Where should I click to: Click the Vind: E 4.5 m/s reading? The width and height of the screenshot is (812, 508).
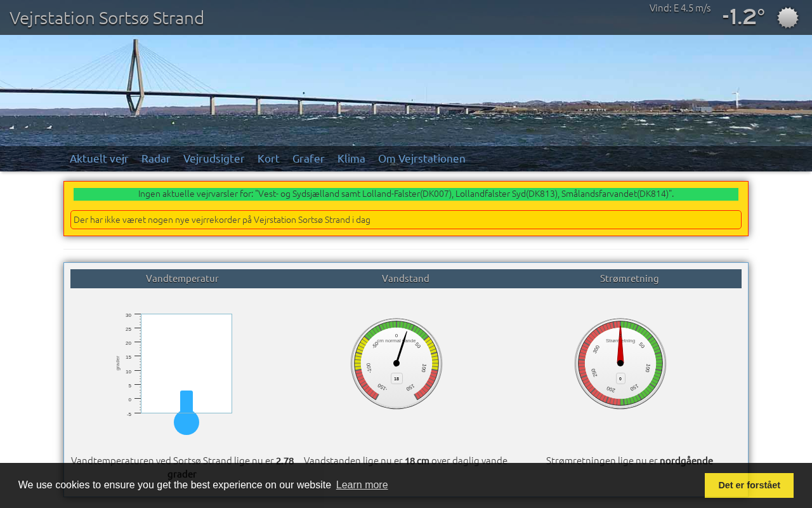coord(680,8)
